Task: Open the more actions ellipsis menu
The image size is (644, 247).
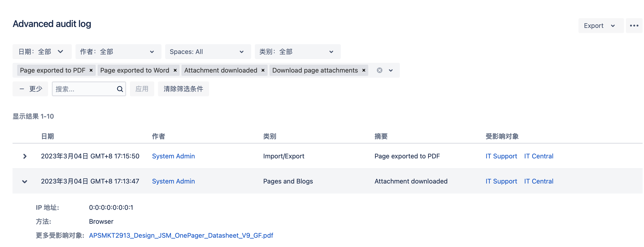Action: [x=634, y=26]
